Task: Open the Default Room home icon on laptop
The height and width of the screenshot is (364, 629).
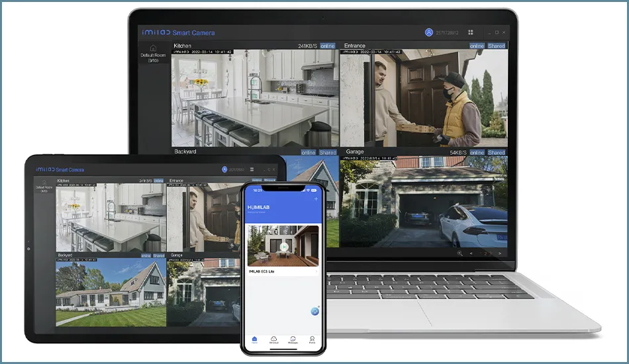Action: pos(153,48)
